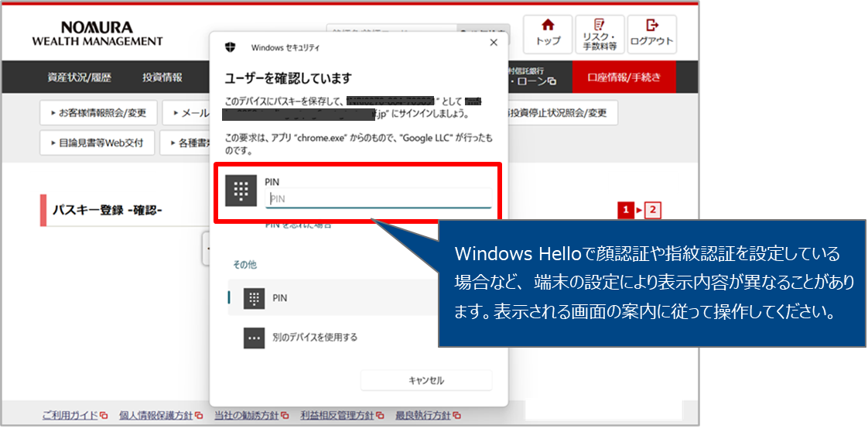
Task: Focus the PIN input field
Action: point(378,199)
